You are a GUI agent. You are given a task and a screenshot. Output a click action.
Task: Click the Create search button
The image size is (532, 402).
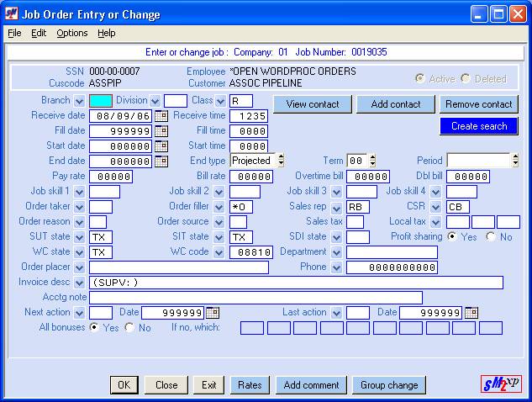coord(478,126)
